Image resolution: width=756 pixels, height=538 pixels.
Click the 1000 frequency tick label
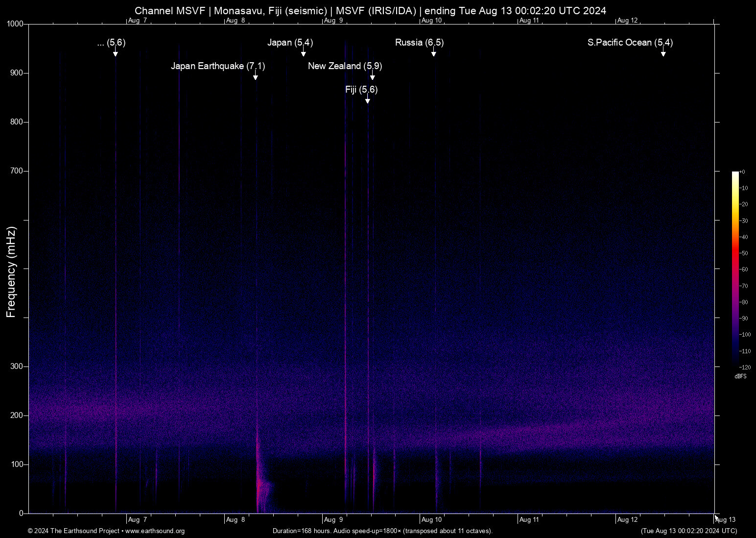(x=15, y=24)
